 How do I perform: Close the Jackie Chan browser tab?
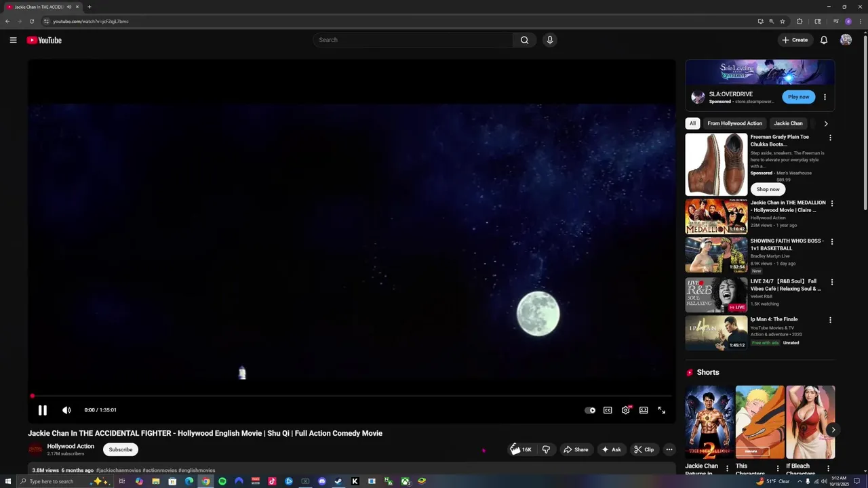(x=77, y=7)
